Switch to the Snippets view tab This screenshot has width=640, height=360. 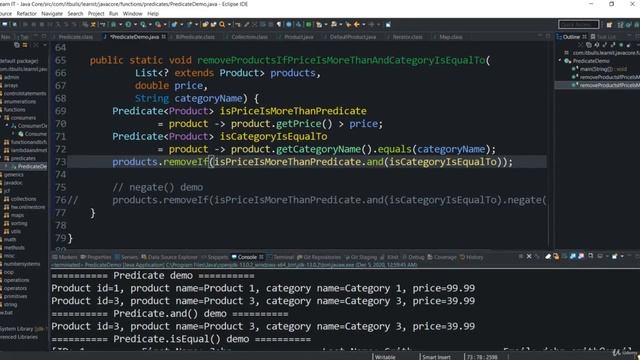pos(215,257)
